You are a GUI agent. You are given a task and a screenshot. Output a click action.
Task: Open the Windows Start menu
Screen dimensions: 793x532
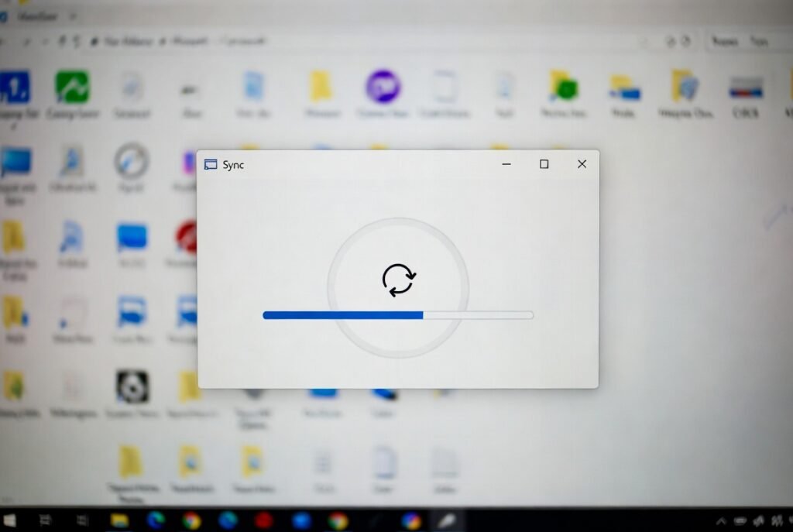(10, 520)
